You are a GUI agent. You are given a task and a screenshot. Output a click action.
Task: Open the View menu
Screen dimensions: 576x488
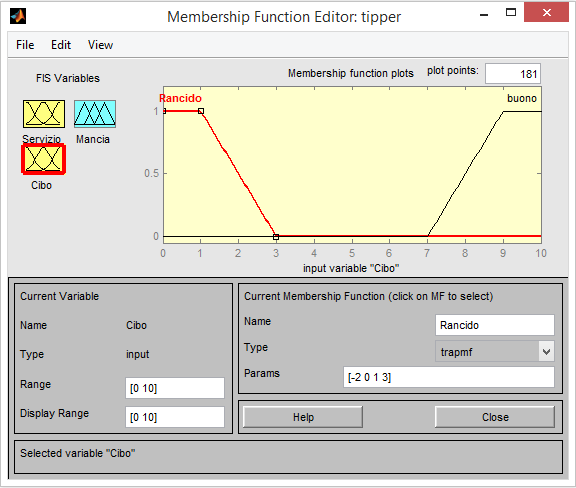(100, 45)
